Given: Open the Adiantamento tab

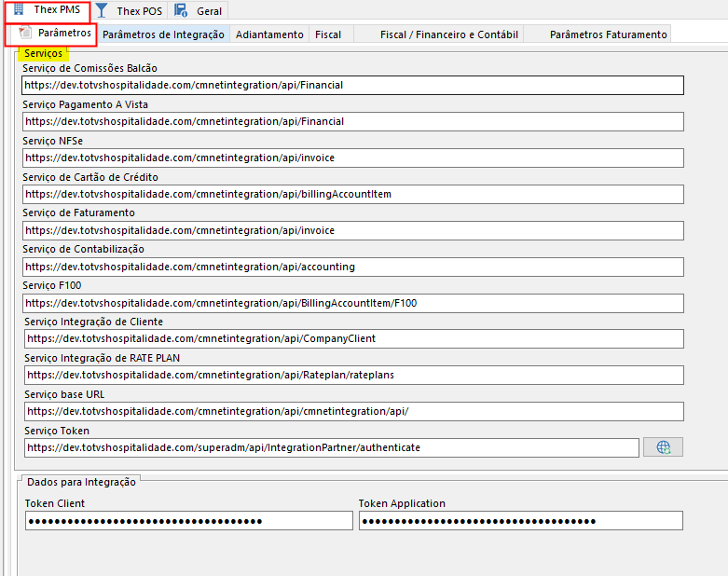Looking at the screenshot, I should pos(269,34).
